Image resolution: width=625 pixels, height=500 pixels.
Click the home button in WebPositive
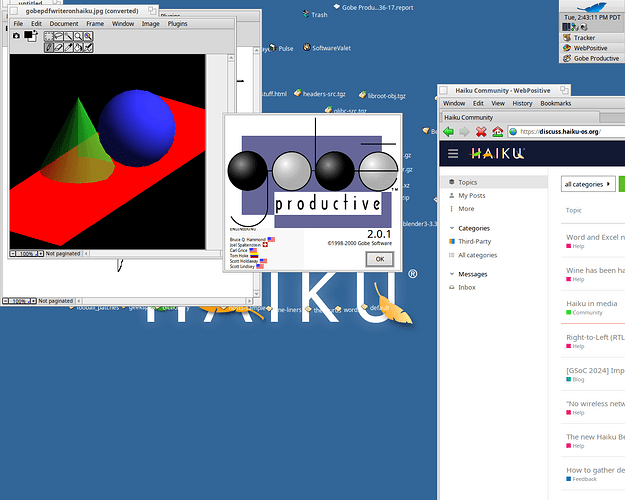[x=497, y=132]
